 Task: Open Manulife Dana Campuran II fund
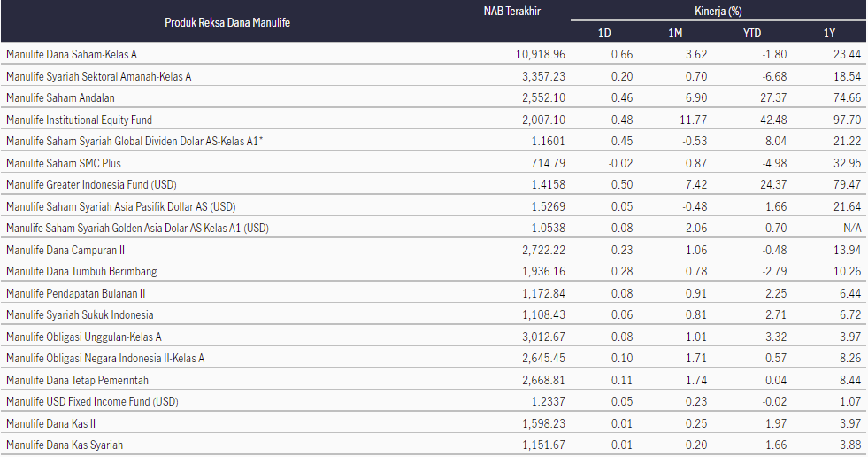pyautogui.click(x=65, y=251)
